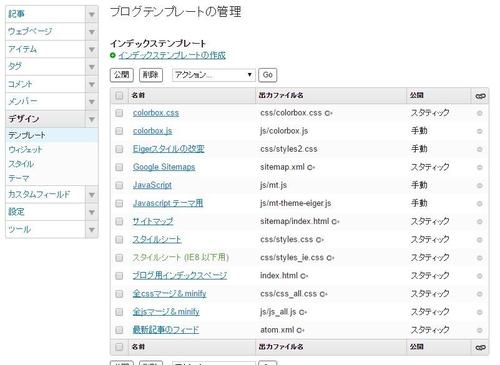
Task: Click the publish arrow icon beside sitemap.xml
Action: pos(311,168)
